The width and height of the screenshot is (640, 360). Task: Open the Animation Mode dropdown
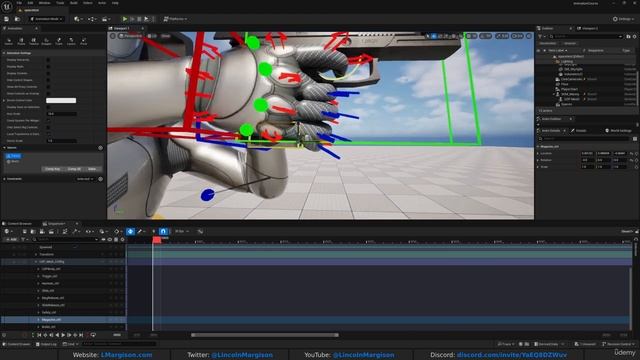[x=47, y=19]
